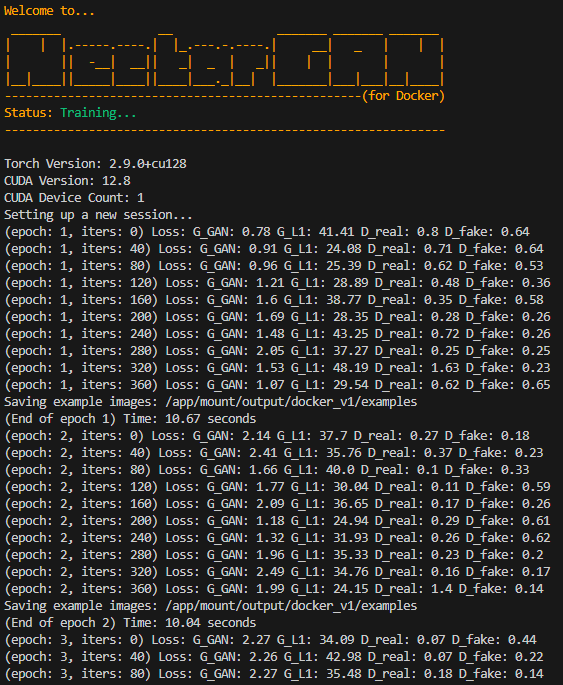Click the 'CUDA Version: 12.8' line

click(67, 180)
